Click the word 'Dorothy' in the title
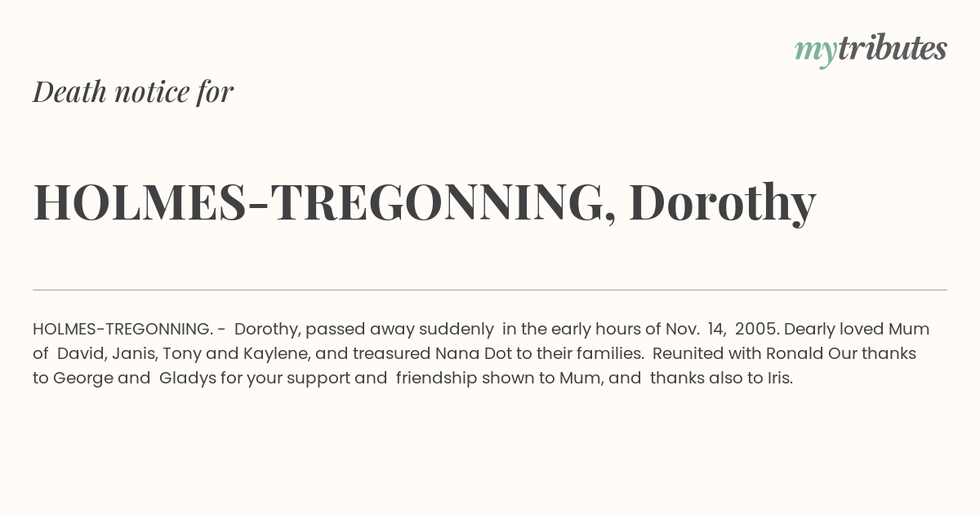Viewport: 980px width, 514px height. [x=722, y=204]
